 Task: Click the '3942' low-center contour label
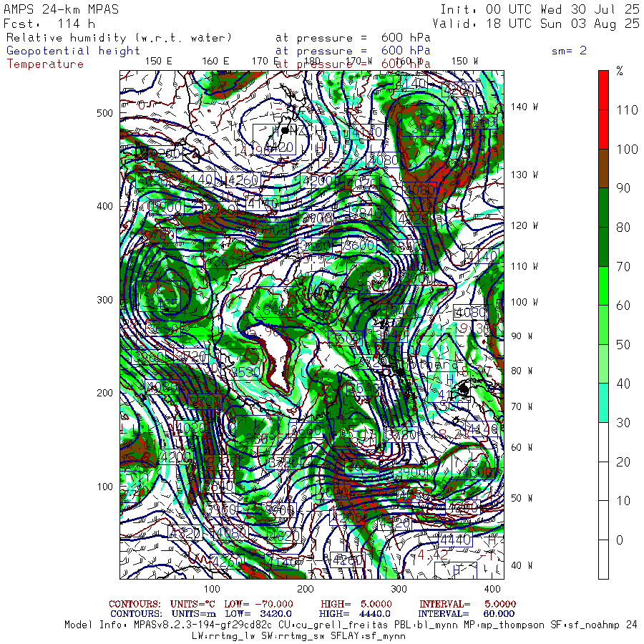(427, 128)
